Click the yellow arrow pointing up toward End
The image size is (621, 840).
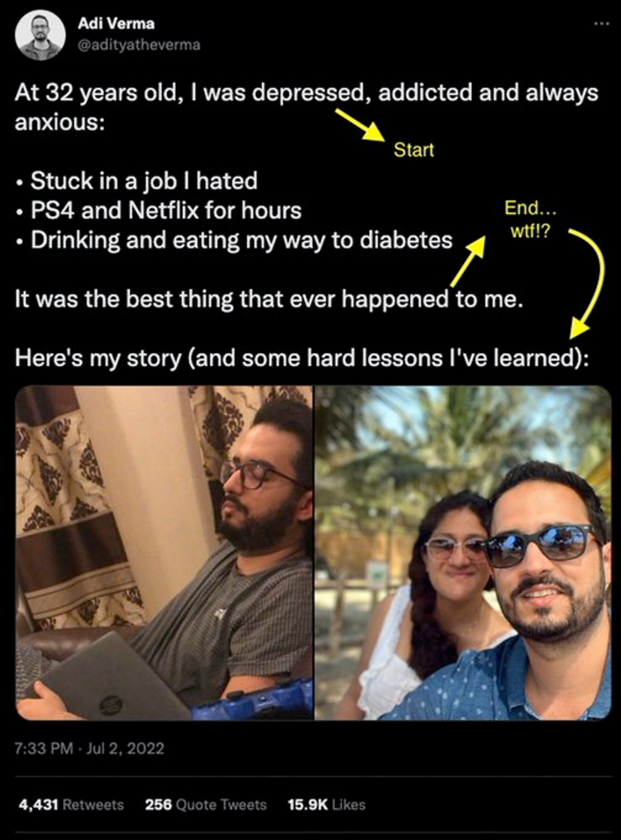pyautogui.click(x=468, y=262)
